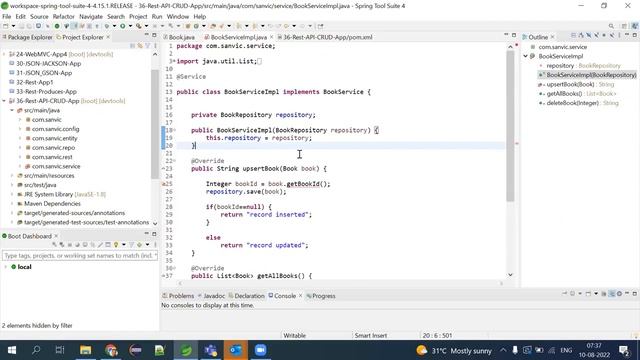Click Project Explorer scroll down arrow
Viewport: 640px width, 360px height.
[155, 223]
